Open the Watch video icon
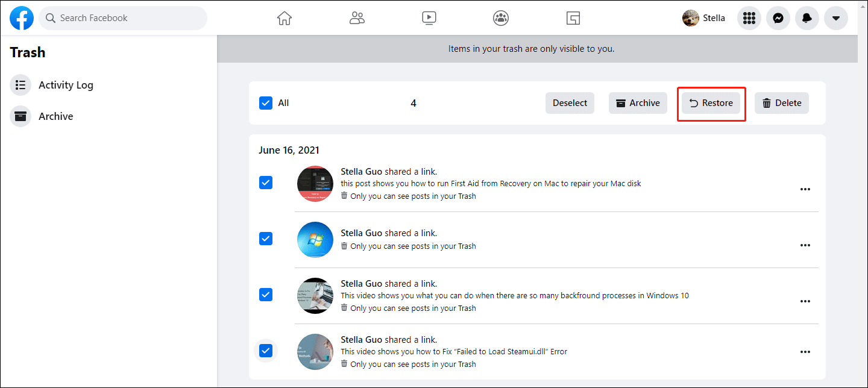This screenshot has height=388, width=868. [x=429, y=18]
